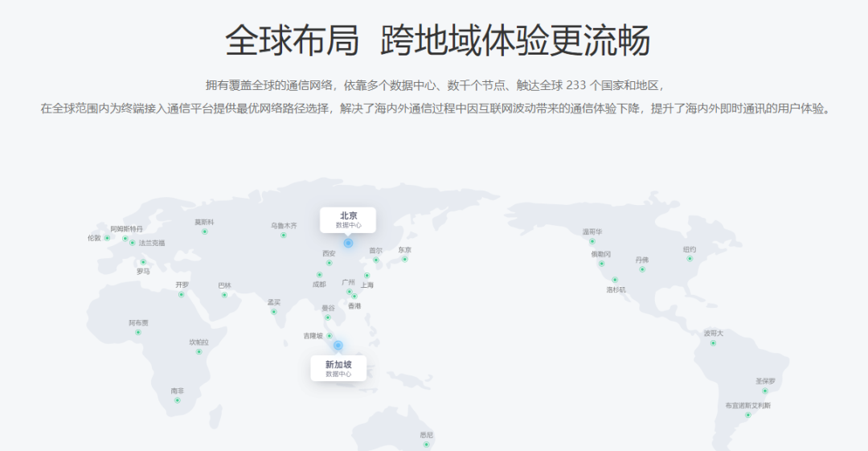Select the 丹佛 node marker
Screen dimensions: 868x451
point(643,270)
